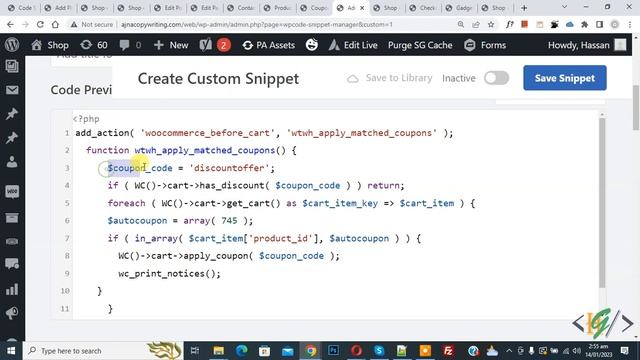Click Purge SG Cache

click(x=420, y=45)
